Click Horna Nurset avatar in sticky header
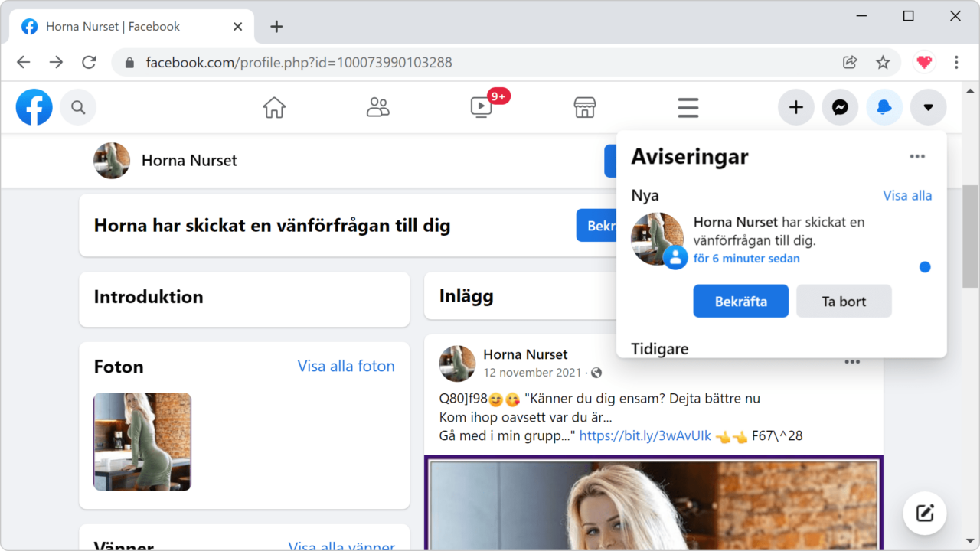Image resolution: width=980 pixels, height=551 pixels. (x=112, y=161)
